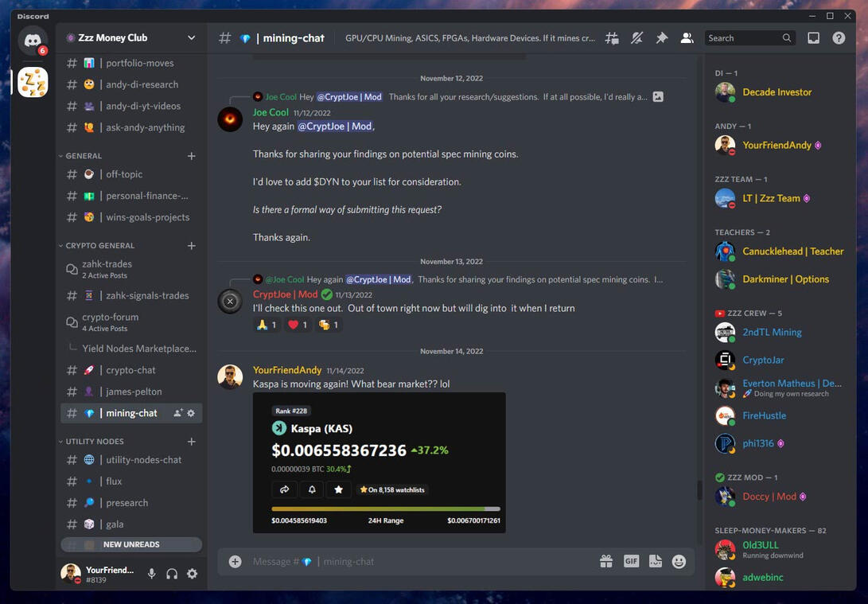Open the emoji picker
The width and height of the screenshot is (868, 604).
(x=679, y=561)
